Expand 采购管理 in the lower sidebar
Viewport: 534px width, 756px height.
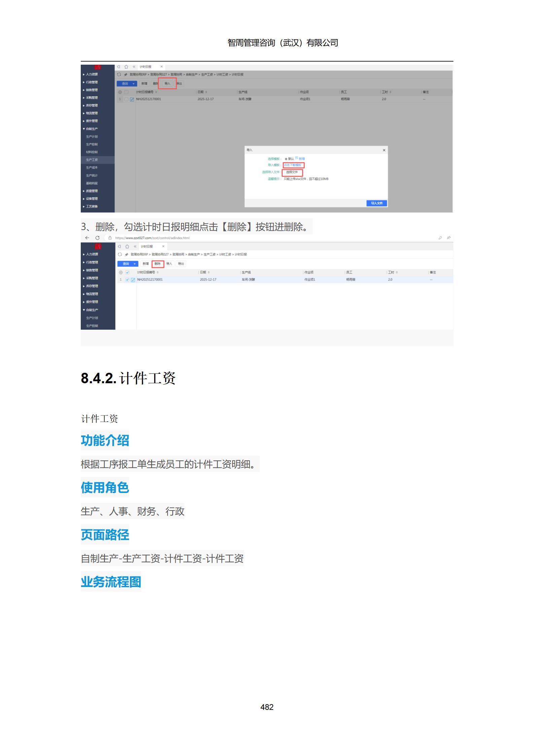[x=91, y=278]
